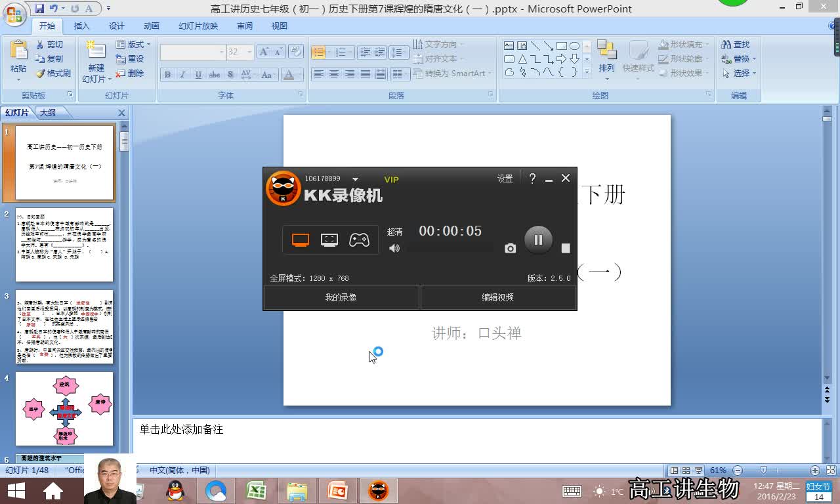Expand 形状填充 shape fill dropdown
The image size is (840, 504).
pyautogui.click(x=684, y=44)
